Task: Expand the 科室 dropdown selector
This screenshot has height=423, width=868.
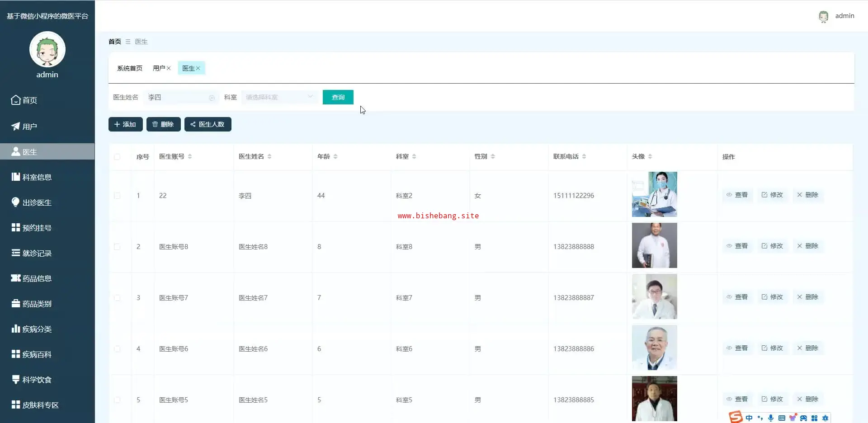Action: (279, 97)
